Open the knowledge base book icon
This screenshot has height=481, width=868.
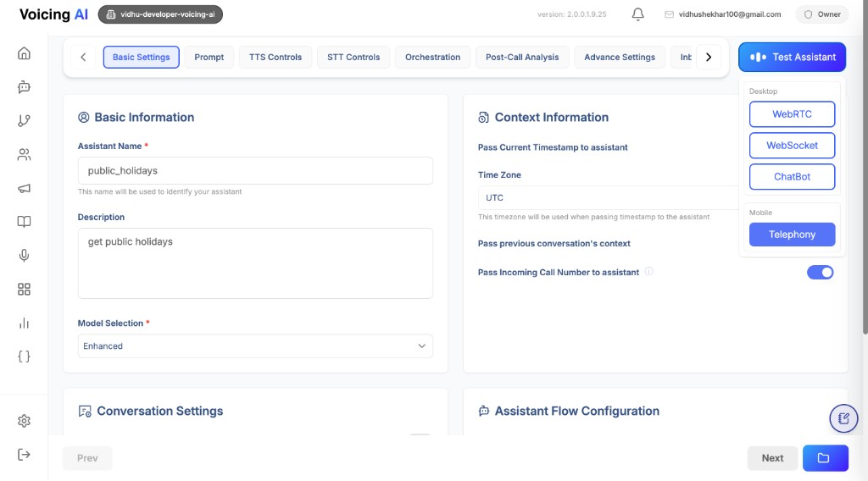pyautogui.click(x=24, y=222)
